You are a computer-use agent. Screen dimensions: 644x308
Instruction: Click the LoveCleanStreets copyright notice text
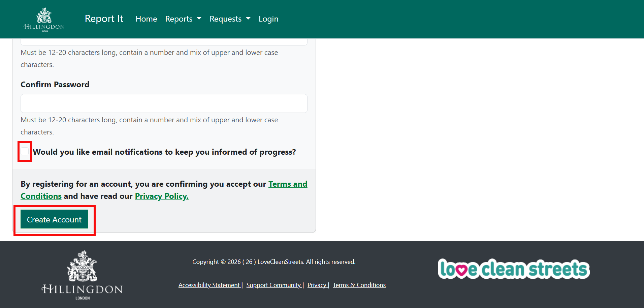(274, 262)
